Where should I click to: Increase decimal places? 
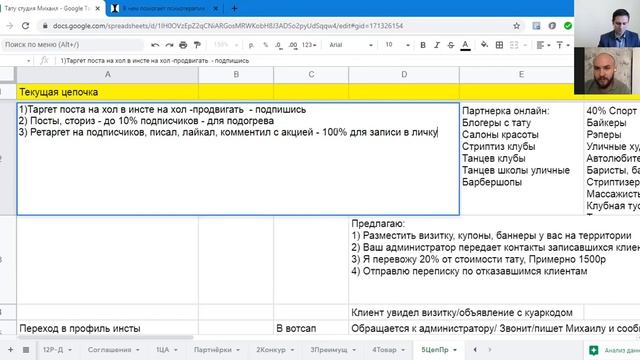(293, 45)
